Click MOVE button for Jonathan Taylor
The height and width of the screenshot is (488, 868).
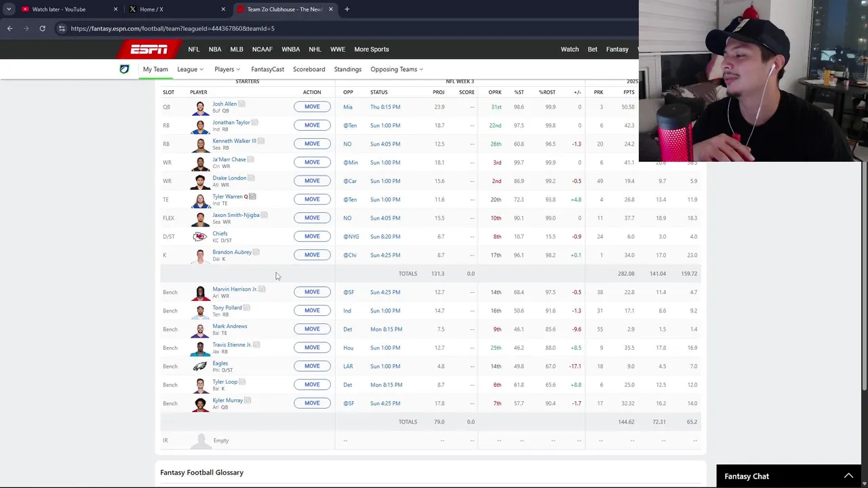312,125
